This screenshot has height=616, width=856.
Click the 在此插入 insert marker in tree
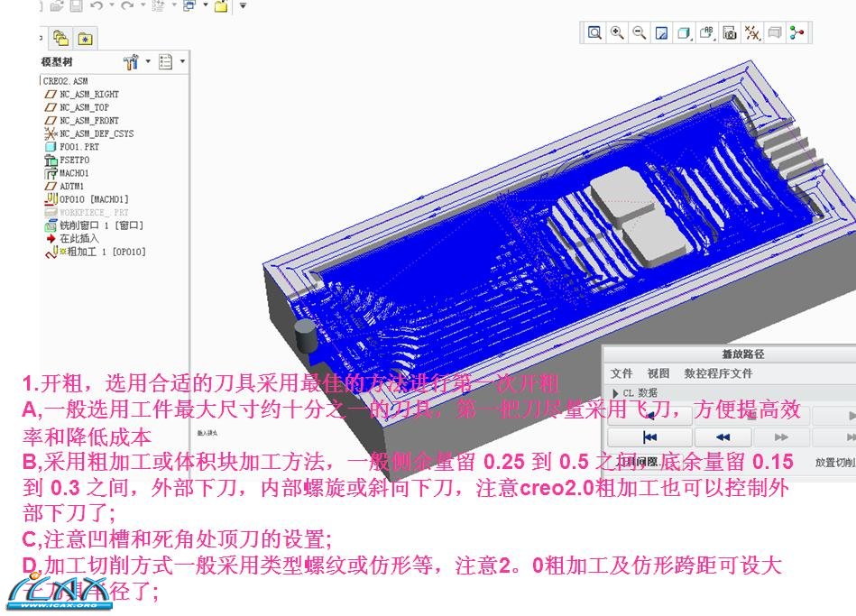[72, 239]
